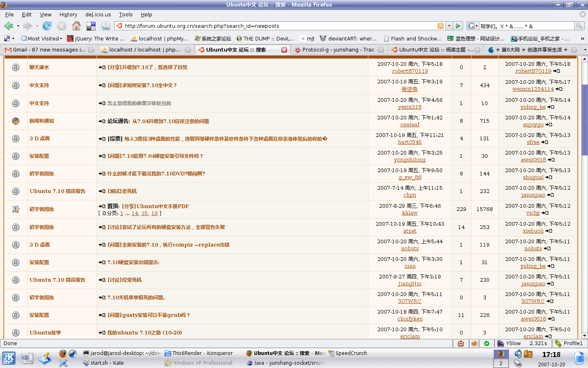The width and height of the screenshot is (588, 368).
Task: Click the trash bin panel icon
Action: tap(579, 358)
